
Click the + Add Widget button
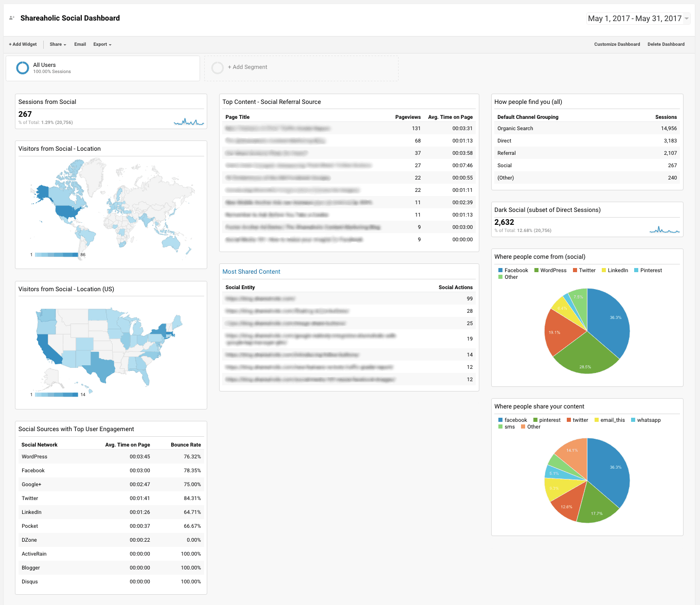[23, 44]
